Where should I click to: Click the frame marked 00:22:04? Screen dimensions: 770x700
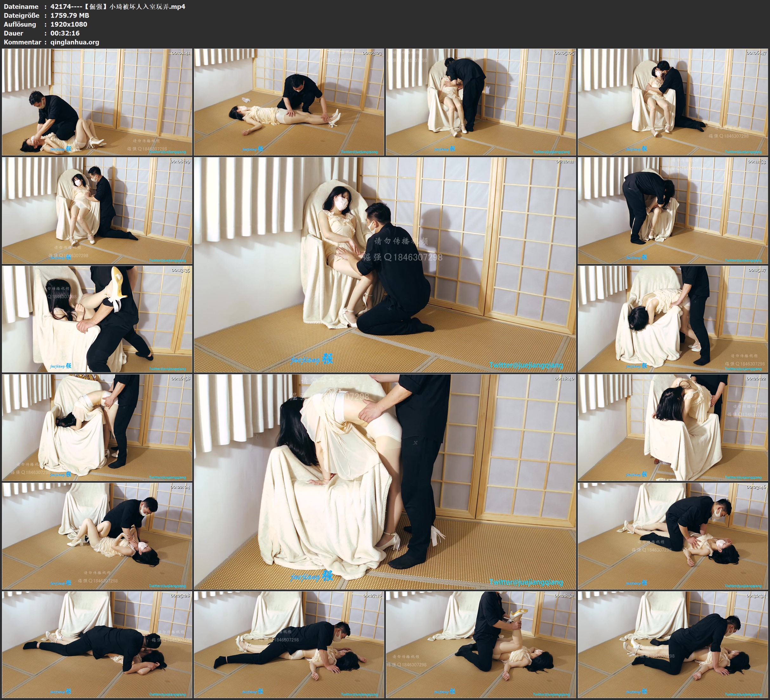coord(97,536)
